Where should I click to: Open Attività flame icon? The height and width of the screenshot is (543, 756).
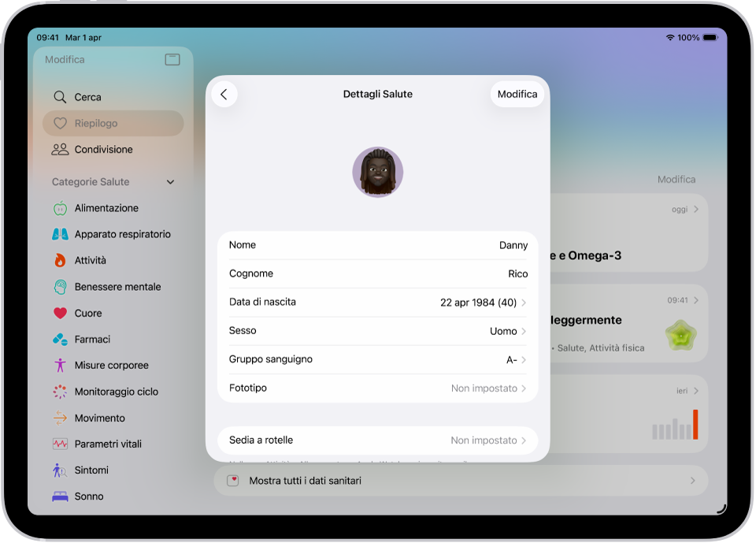(x=61, y=260)
